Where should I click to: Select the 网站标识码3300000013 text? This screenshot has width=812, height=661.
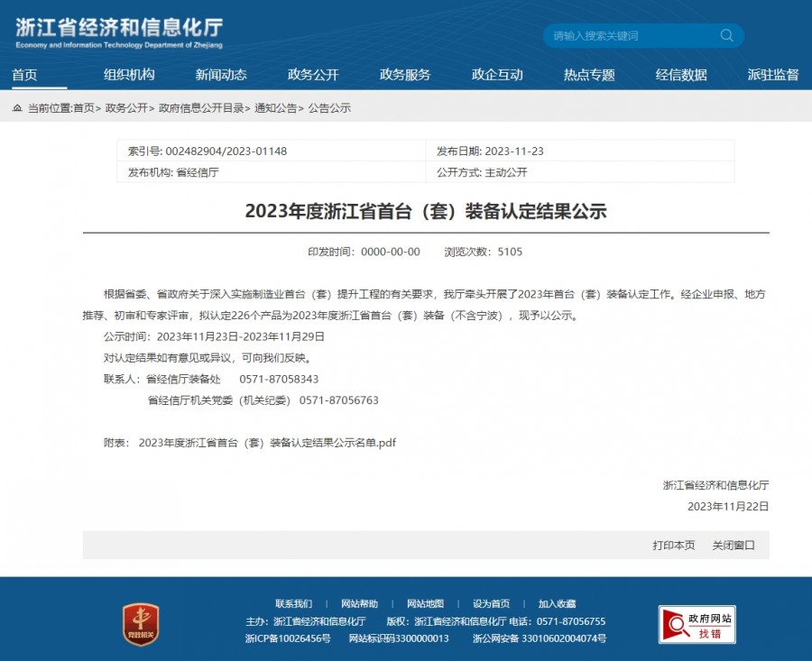[x=399, y=638]
